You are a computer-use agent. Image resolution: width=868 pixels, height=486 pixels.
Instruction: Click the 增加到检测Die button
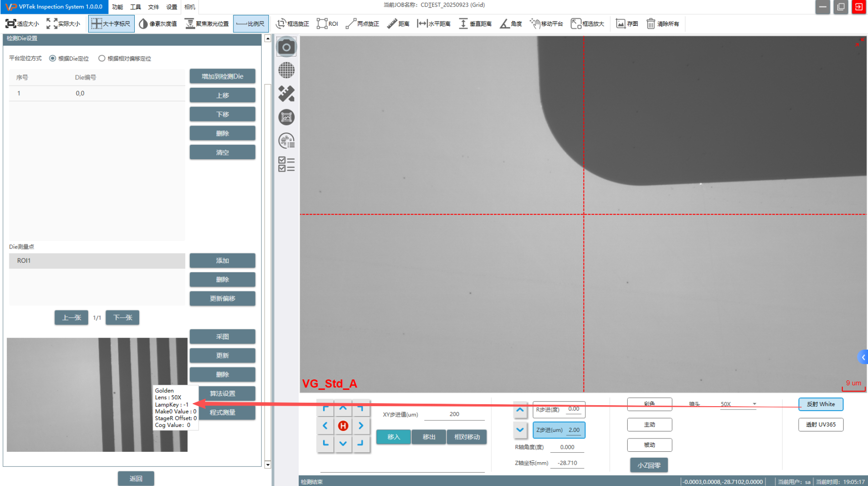222,76
